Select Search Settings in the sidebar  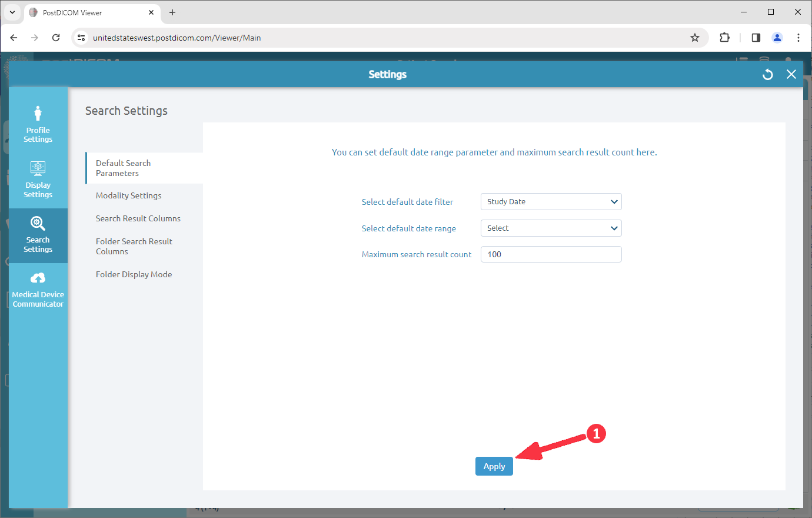pos(38,235)
